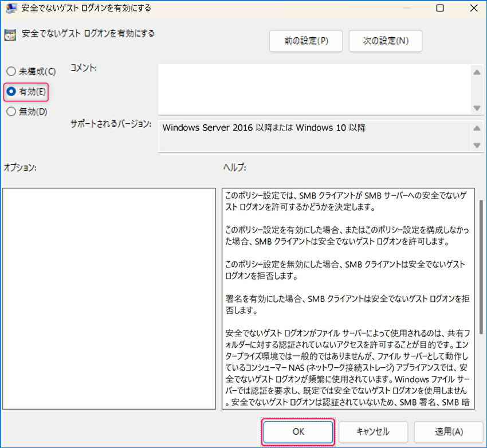487x448 pixels.
Task: Click the policy editor icon in title bar
Action: click(10, 8)
